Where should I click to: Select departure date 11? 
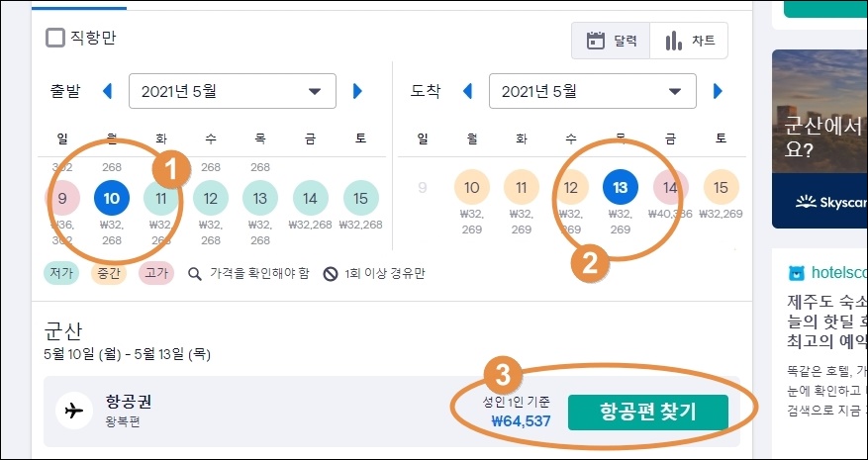[x=161, y=198]
